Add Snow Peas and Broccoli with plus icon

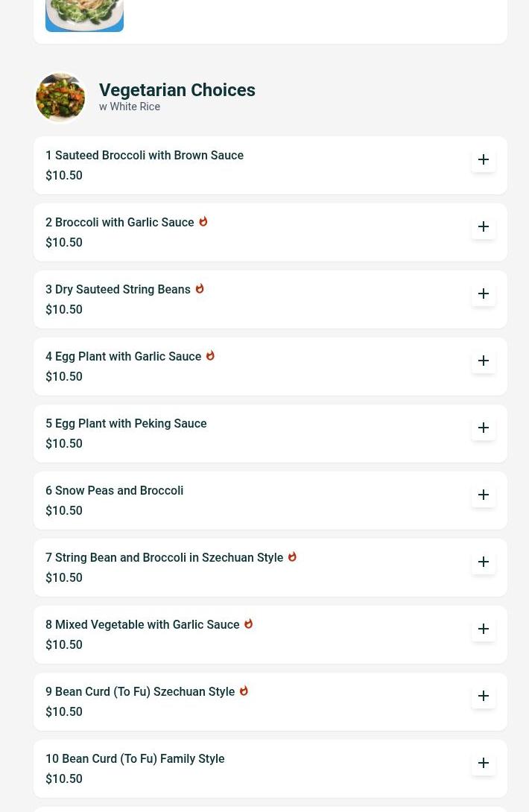click(x=483, y=495)
